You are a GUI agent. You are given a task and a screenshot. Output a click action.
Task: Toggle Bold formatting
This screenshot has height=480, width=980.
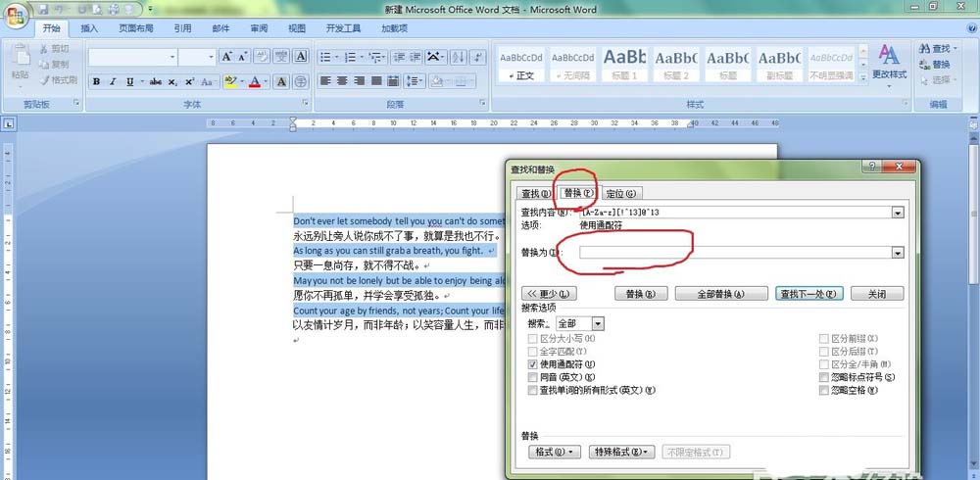click(96, 82)
